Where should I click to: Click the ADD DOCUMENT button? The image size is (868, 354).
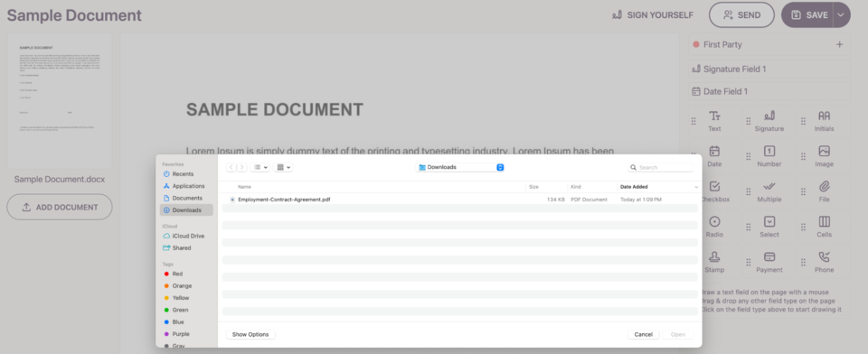[60, 208]
